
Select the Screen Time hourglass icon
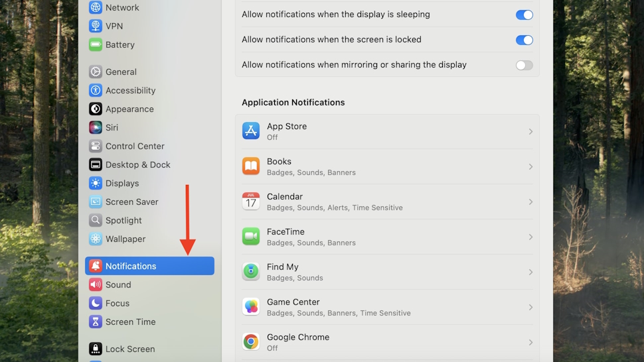96,322
